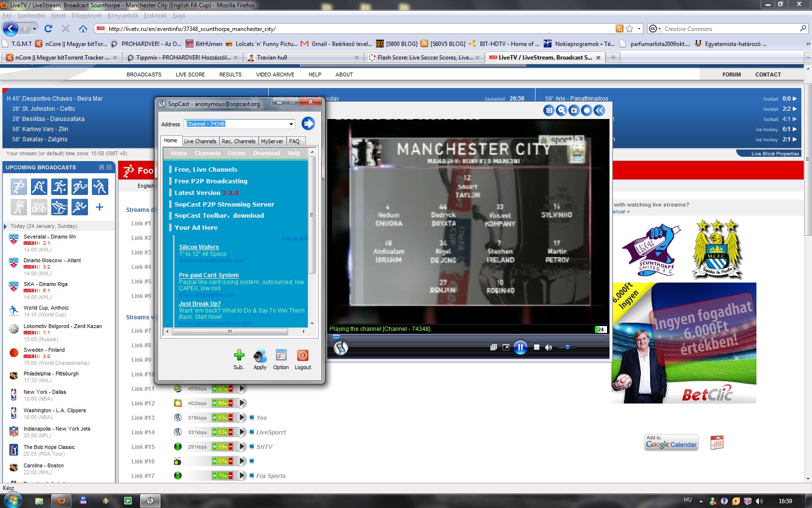
Task: Click the calendar-style icon above the video
Action: [574, 110]
